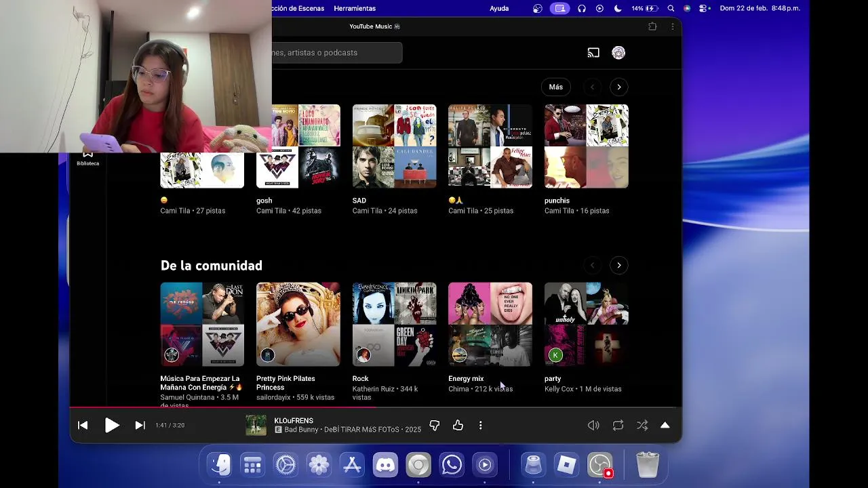Click "Kelly Cox • 1 M de vistas" text
This screenshot has height=488, width=868.
583,389
